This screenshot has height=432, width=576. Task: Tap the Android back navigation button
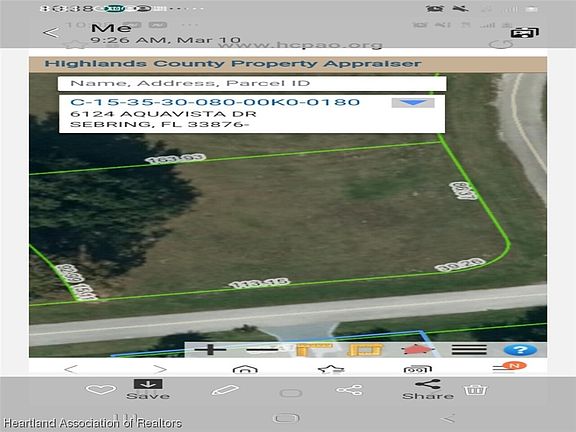click(448, 418)
